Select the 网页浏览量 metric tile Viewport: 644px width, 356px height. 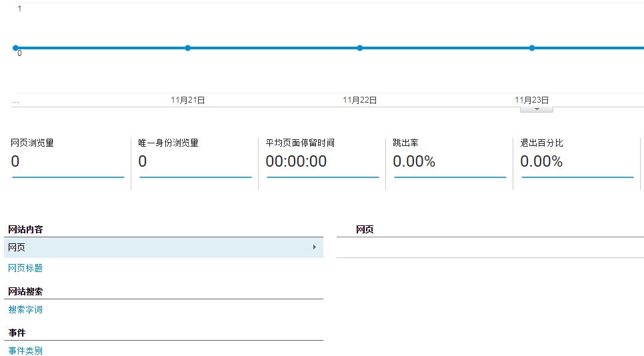tap(68, 159)
